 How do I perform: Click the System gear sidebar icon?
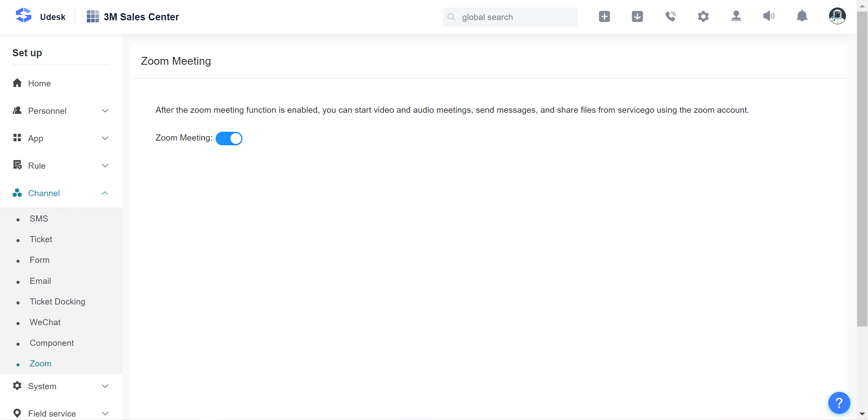17,386
